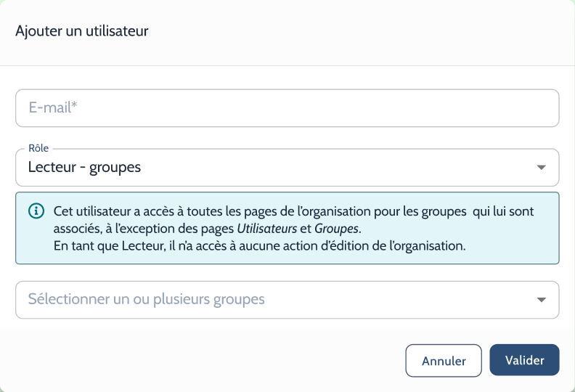Image resolution: width=575 pixels, height=392 pixels.
Task: Click the E-mail* placeholder text
Action: coord(53,107)
